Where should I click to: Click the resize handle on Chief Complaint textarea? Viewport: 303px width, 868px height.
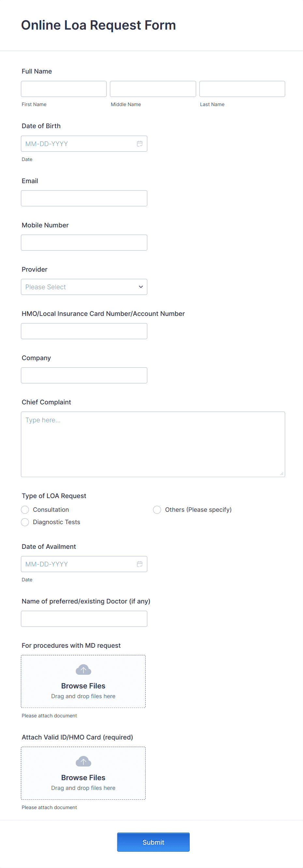281,473
